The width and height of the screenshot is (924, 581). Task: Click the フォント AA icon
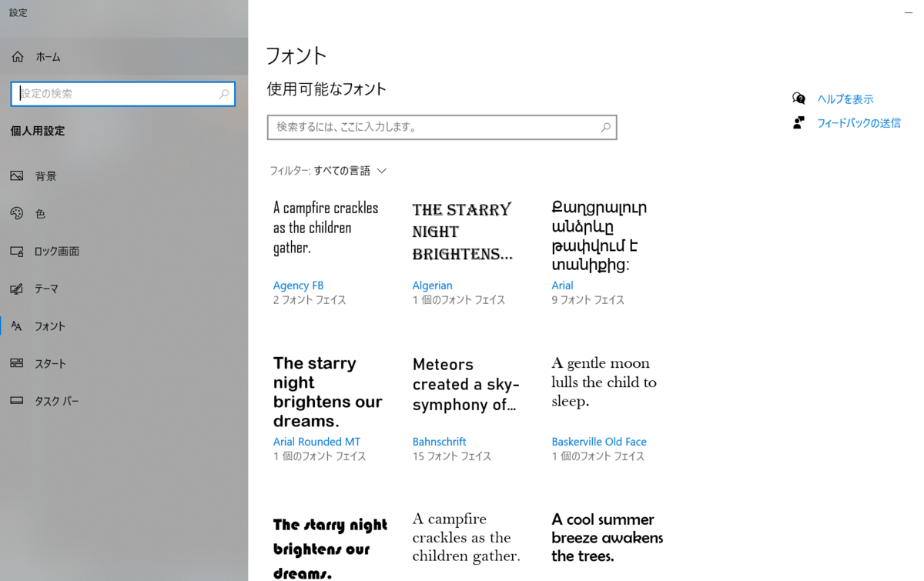pyautogui.click(x=17, y=326)
